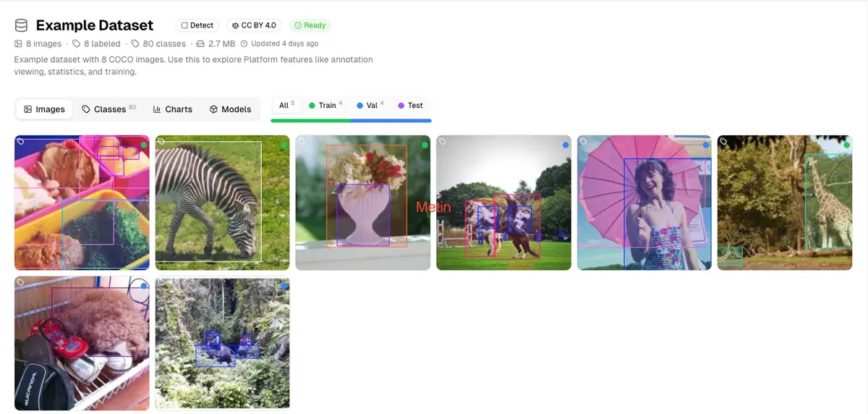Filter images by Val split
Screen dimensions: 868x414
click(371, 106)
